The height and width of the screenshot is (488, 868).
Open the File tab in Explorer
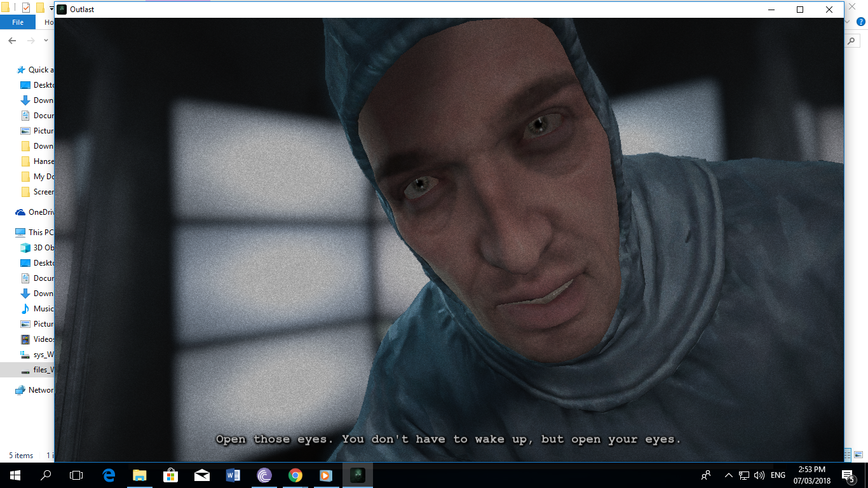18,22
